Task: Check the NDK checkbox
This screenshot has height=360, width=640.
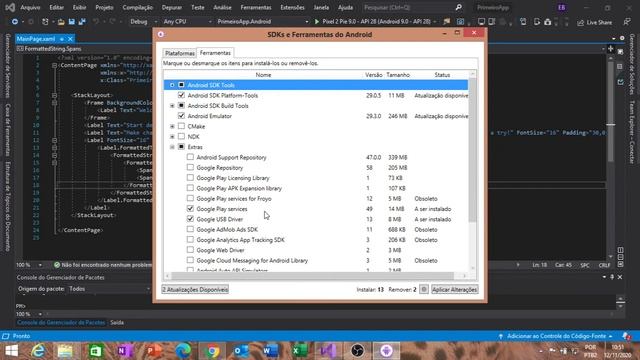Action: (181, 136)
